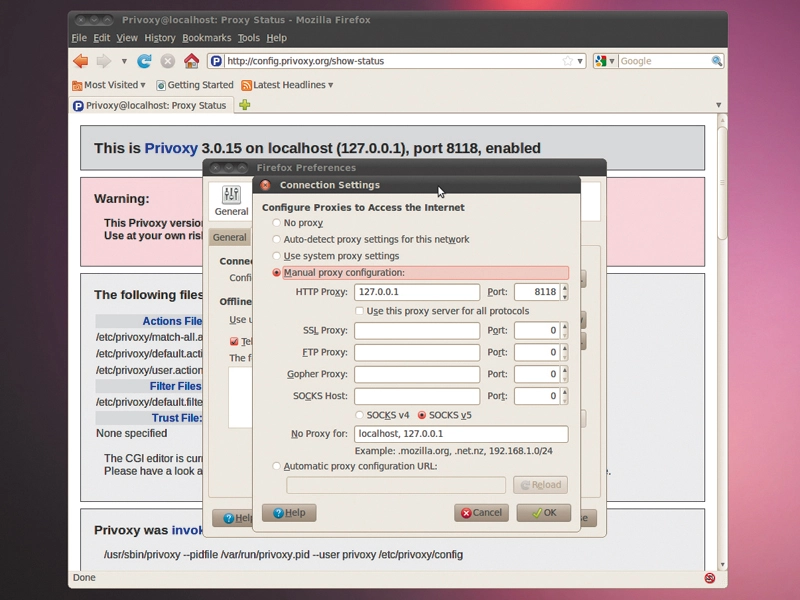Choose the SOCKS v4 option

click(359, 415)
